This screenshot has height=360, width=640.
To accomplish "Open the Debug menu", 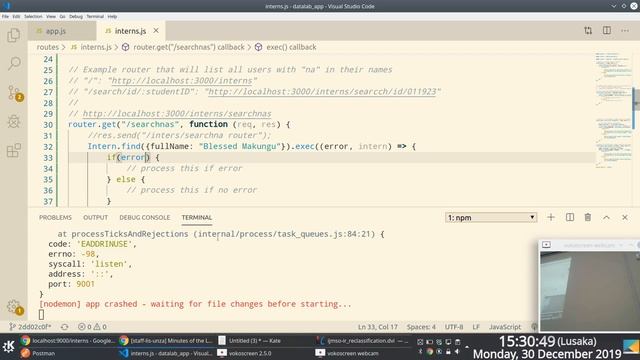I will [76, 16].
